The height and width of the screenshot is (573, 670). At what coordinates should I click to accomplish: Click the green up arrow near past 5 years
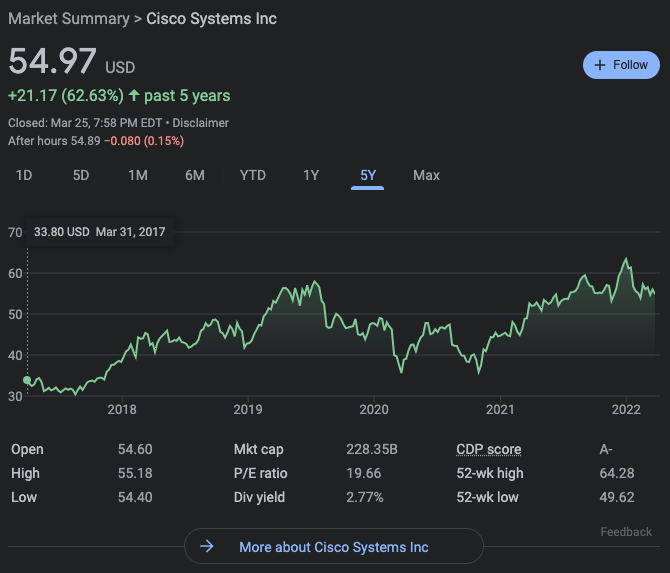(x=134, y=96)
